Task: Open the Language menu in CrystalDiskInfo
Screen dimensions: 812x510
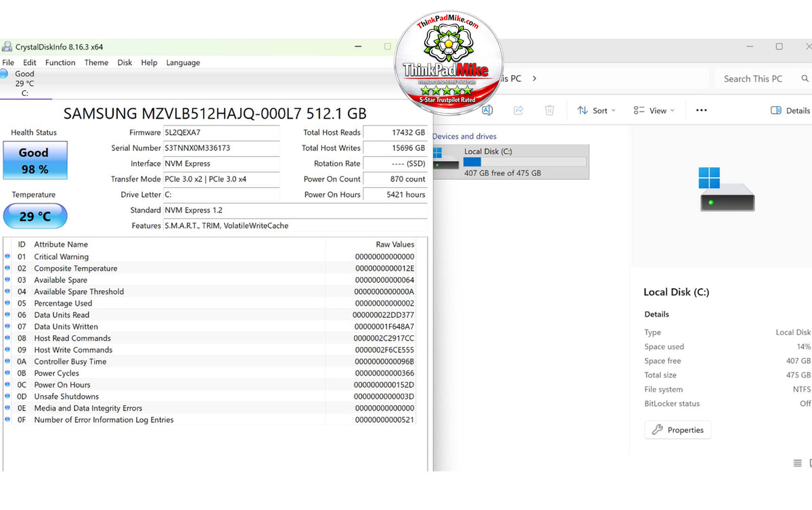Action: coord(183,62)
